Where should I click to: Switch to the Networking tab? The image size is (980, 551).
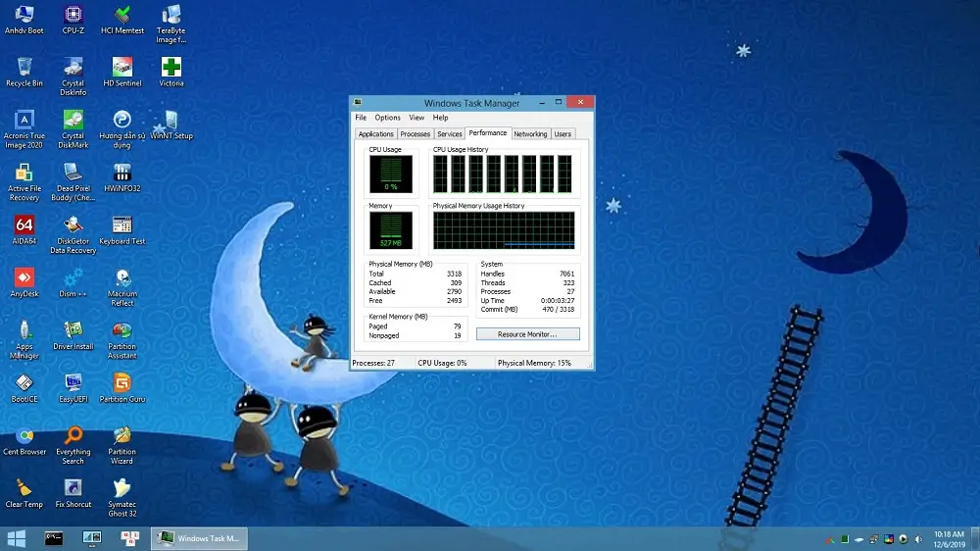point(530,134)
